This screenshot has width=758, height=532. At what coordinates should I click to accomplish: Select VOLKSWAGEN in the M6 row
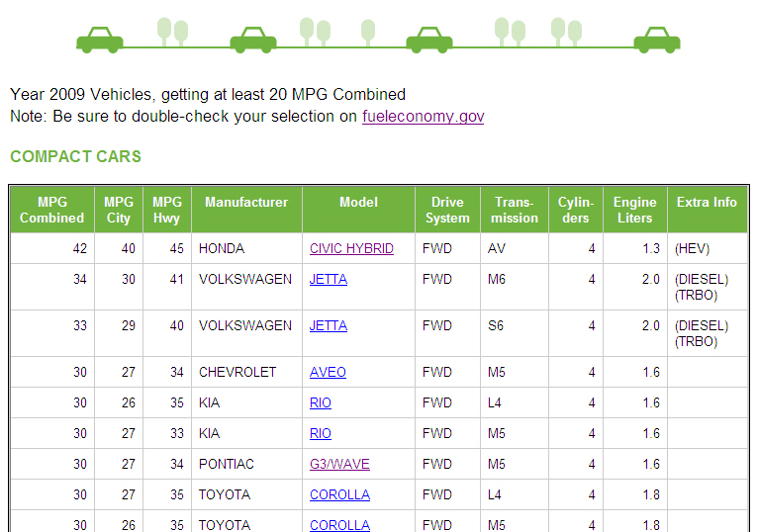[245, 279]
